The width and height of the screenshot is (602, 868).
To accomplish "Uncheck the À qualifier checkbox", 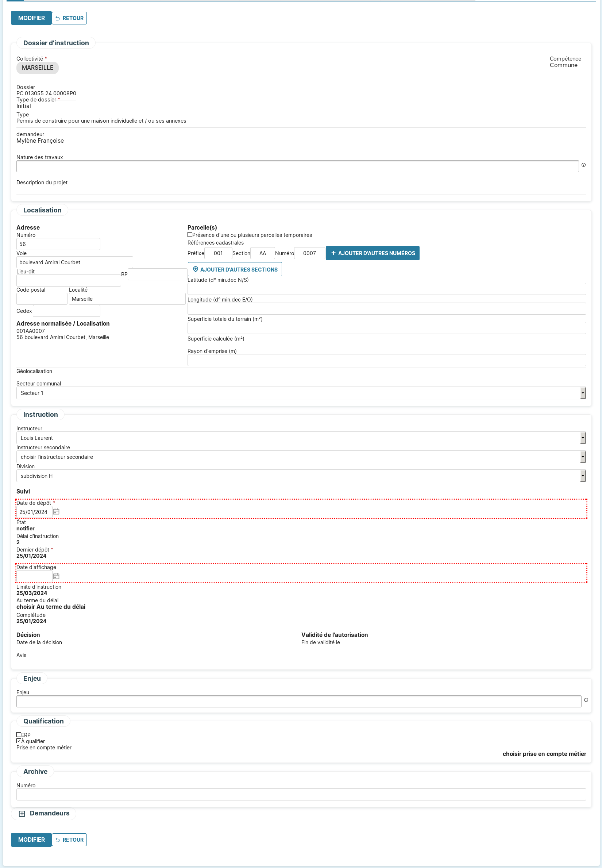I will (19, 741).
